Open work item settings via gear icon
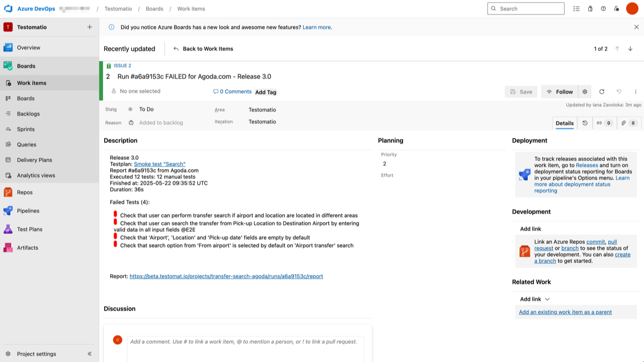The height and width of the screenshot is (362, 644). tap(585, 92)
